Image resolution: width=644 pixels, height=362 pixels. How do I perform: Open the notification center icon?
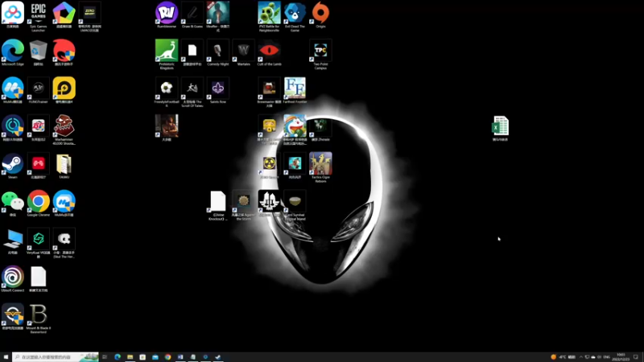pos(636,357)
